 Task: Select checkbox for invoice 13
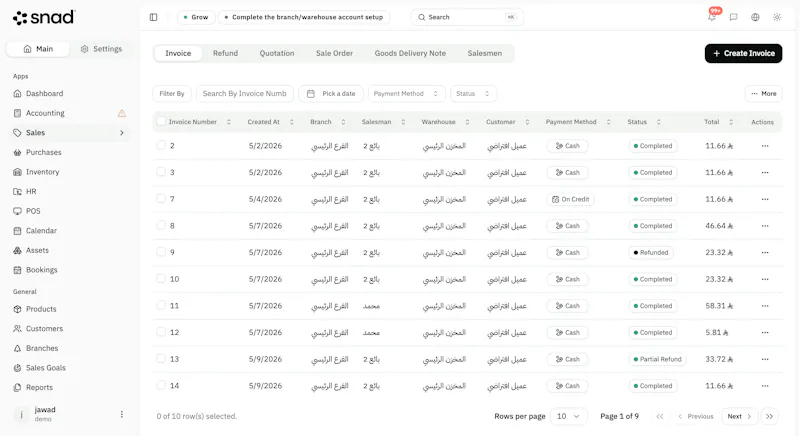pyautogui.click(x=161, y=358)
